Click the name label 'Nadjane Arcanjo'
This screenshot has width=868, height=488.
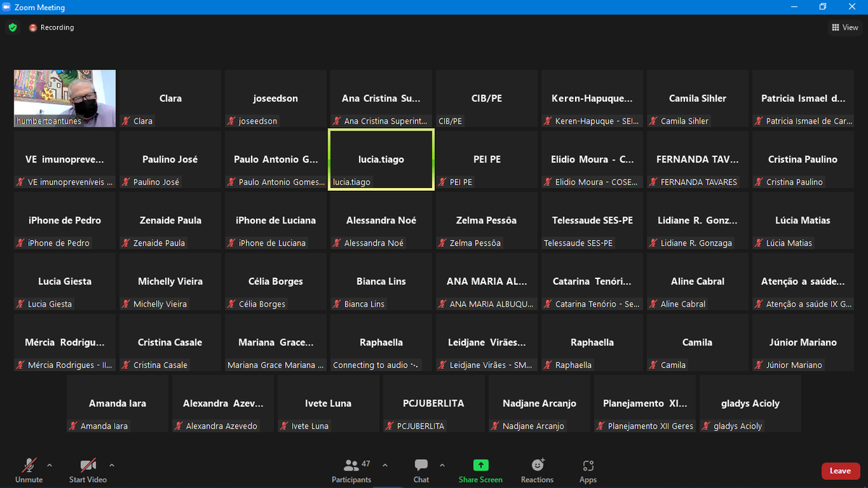pyautogui.click(x=534, y=427)
